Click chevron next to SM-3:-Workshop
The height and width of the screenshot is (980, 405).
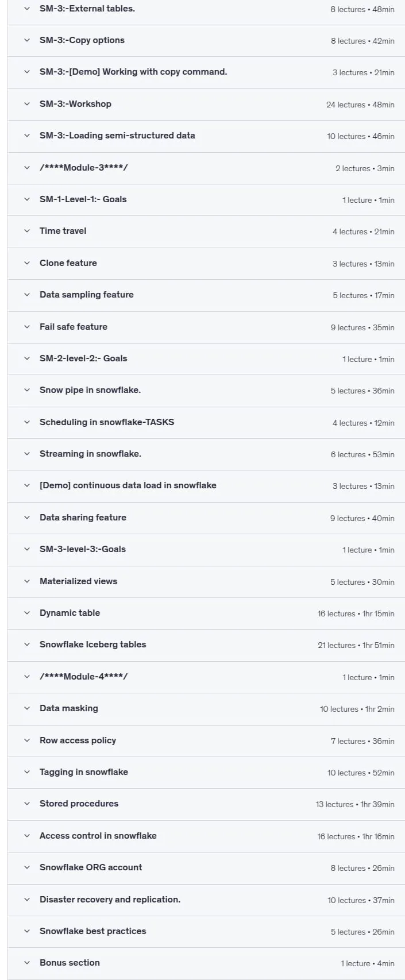[x=27, y=104]
